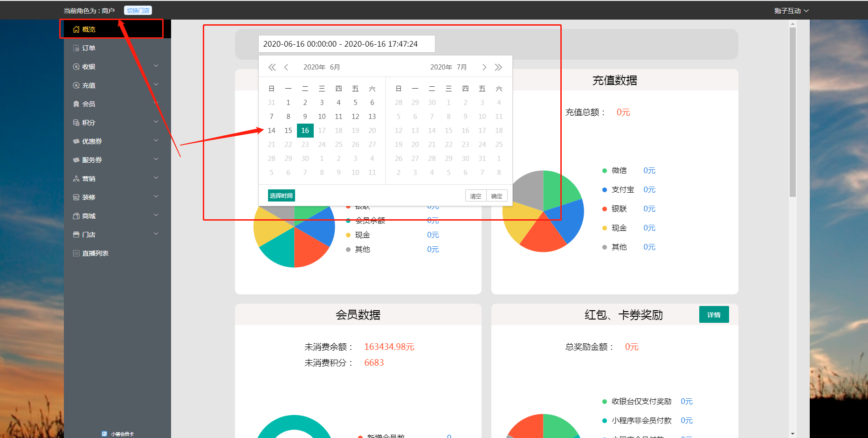Image resolution: width=868 pixels, height=438 pixels.
Task: Select June 10 in the calendar
Action: pos(322,117)
